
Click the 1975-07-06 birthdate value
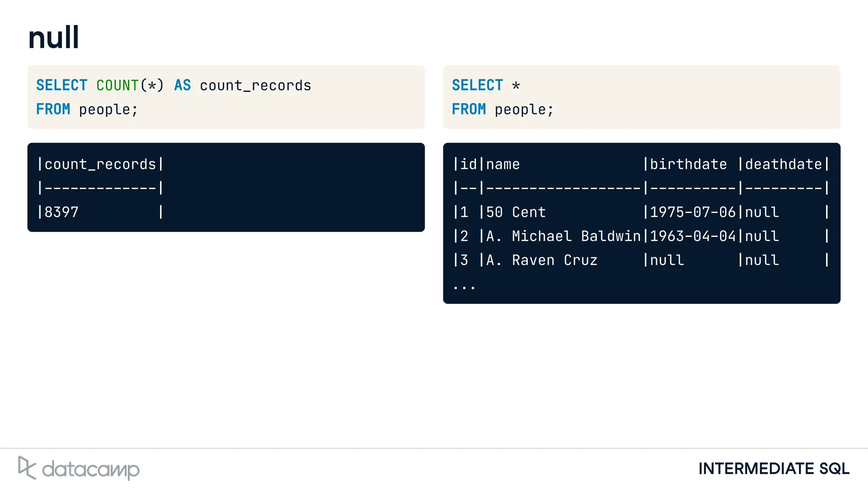(693, 212)
